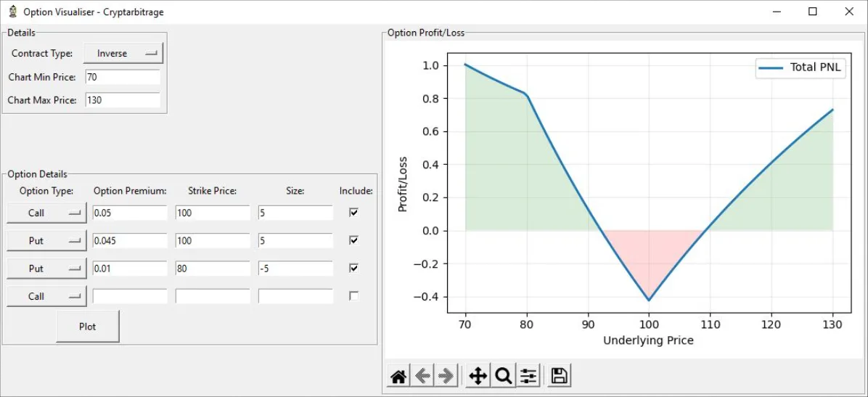Open Option Type dropdown for 0.01 Put row
This screenshot has height=397, width=868.
tap(46, 268)
